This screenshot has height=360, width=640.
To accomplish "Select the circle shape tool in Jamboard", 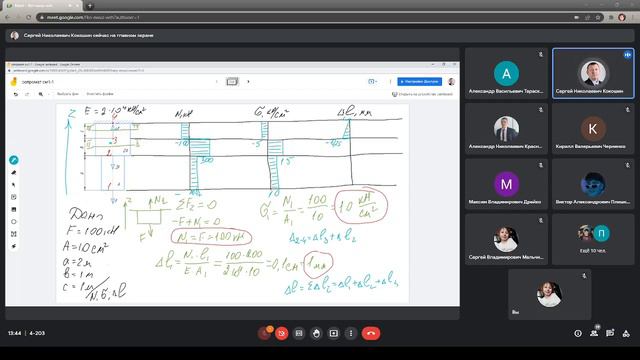I will [x=13, y=222].
